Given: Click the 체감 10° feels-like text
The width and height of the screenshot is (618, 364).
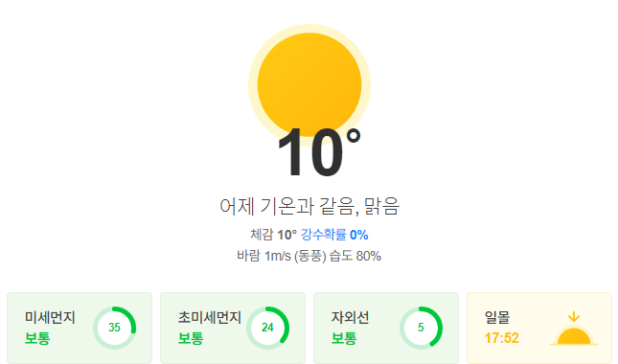Looking at the screenshot, I should (x=273, y=235).
